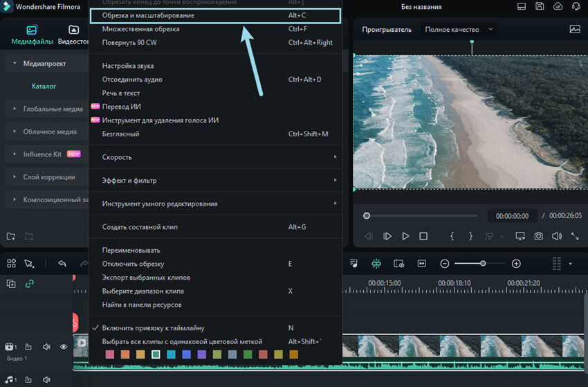Choose Создать составной клип menu item

[215, 226]
